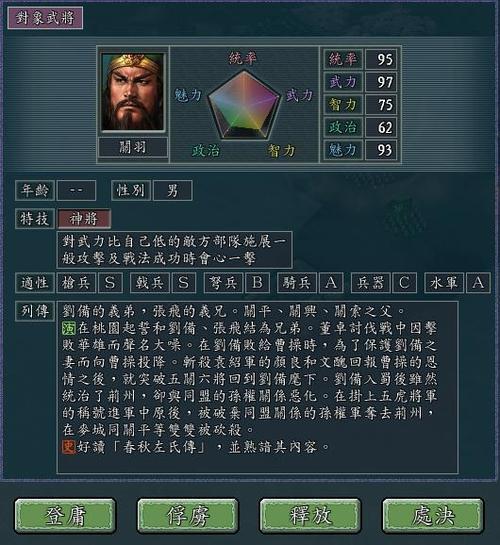Click the 對象武將 header tab
The height and width of the screenshot is (545, 500).
[x=45, y=18]
